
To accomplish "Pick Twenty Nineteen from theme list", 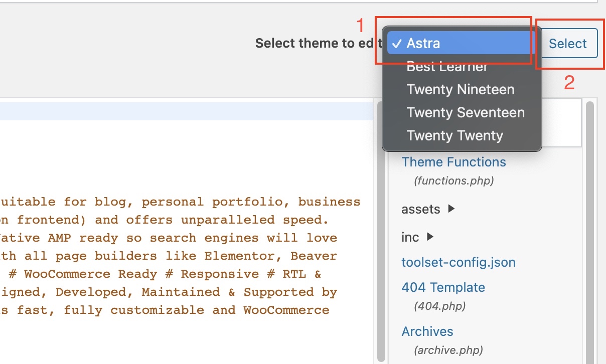I will 461,89.
